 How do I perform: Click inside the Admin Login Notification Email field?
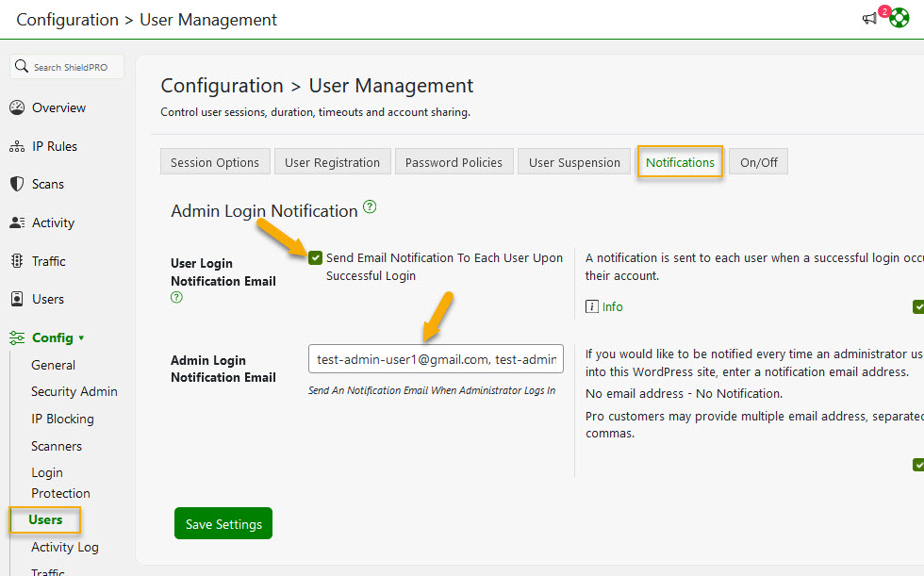[435, 358]
